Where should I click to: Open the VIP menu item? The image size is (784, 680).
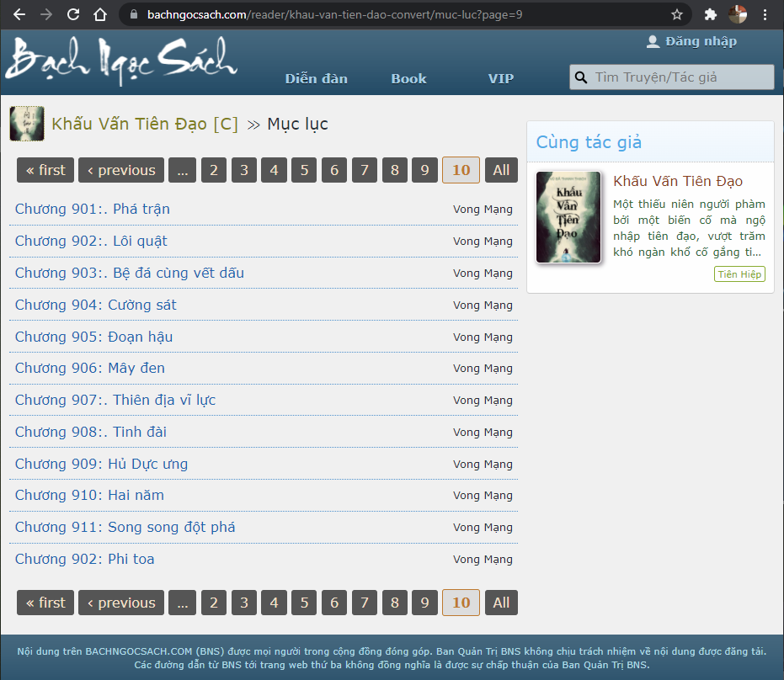pos(500,78)
